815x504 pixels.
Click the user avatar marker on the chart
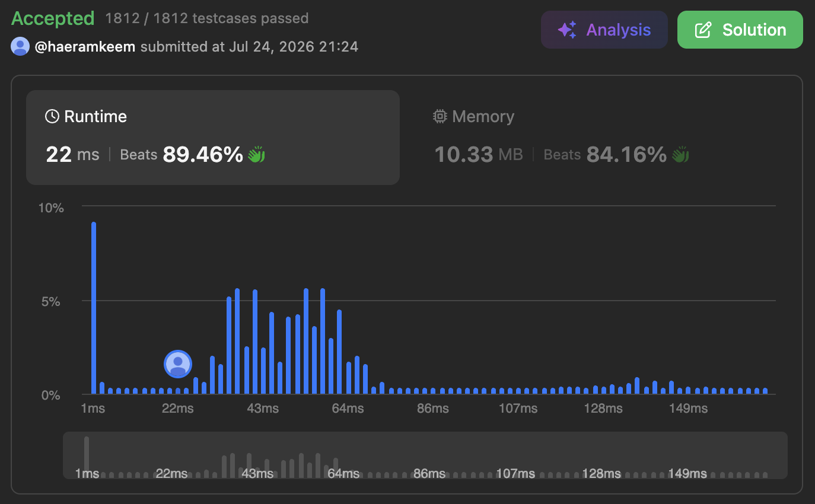tap(178, 363)
